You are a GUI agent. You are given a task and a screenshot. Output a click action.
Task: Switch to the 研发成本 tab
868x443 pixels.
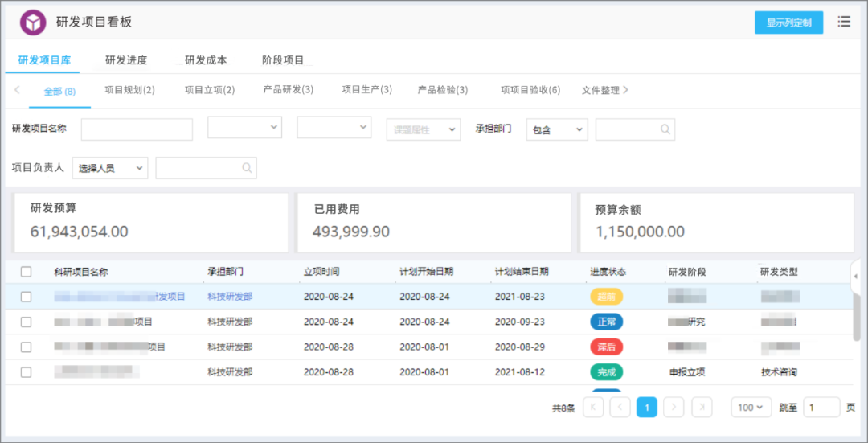pyautogui.click(x=206, y=60)
